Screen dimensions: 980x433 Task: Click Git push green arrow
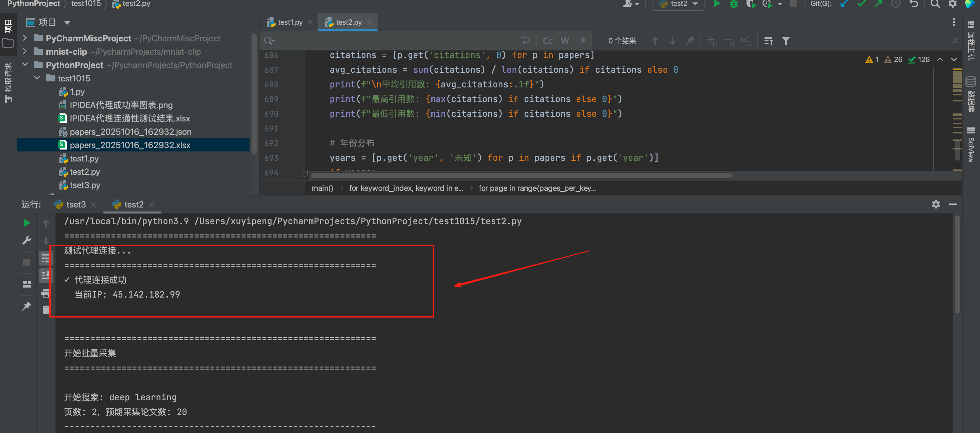point(878,4)
